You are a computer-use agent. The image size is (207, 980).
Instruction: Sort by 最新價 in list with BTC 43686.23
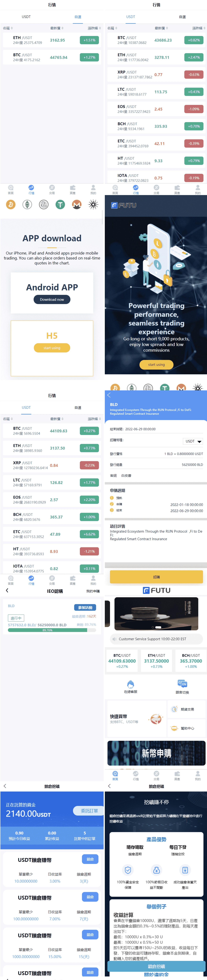click(x=161, y=28)
